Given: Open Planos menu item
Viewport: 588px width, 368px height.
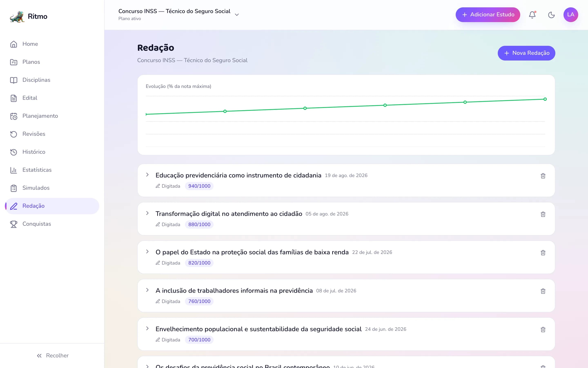Looking at the screenshot, I should (52, 62).
